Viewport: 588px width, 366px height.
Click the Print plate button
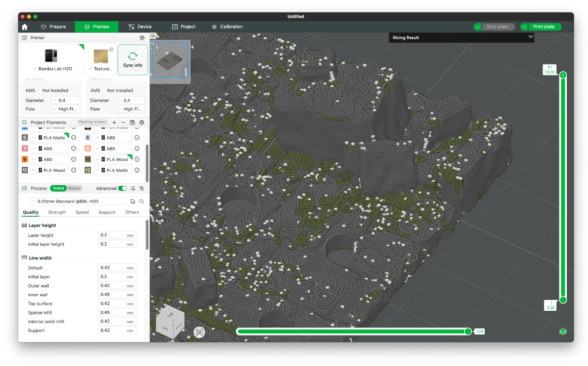pyautogui.click(x=544, y=27)
